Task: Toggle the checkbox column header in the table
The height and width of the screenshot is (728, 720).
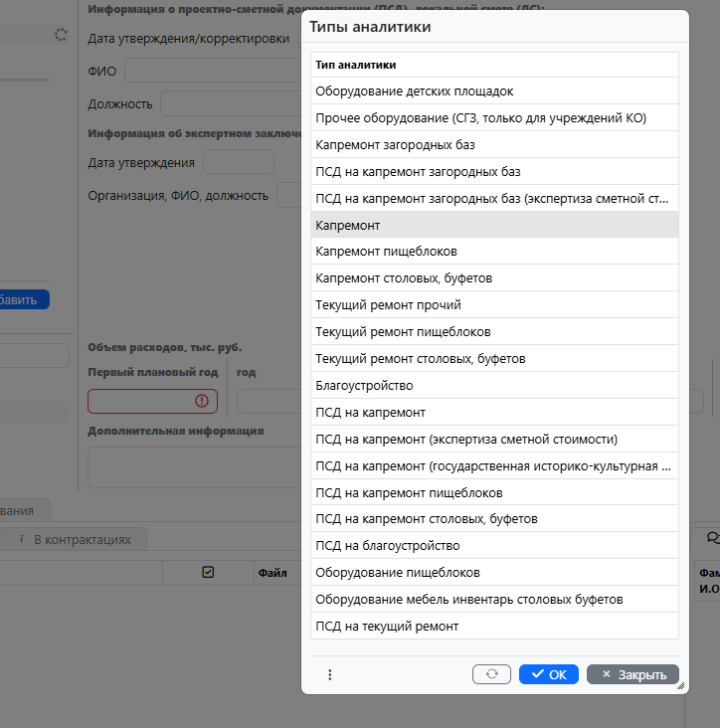Action: coord(208,572)
